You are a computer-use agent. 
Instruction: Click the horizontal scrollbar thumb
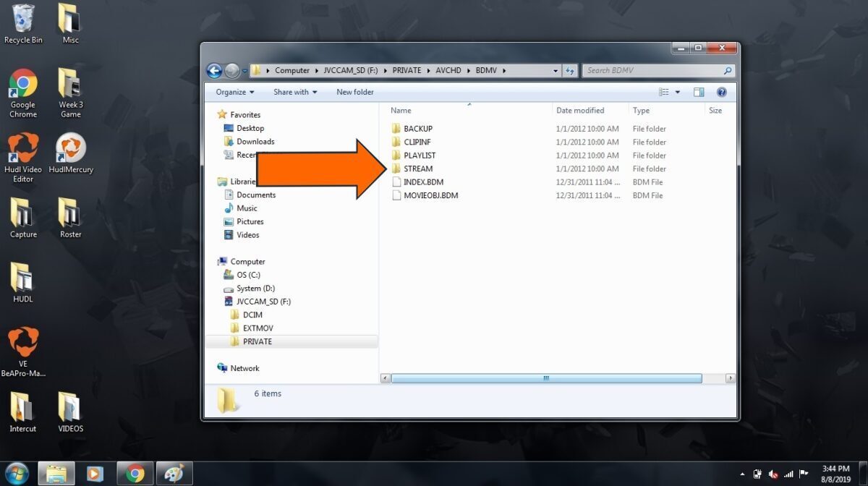click(546, 378)
